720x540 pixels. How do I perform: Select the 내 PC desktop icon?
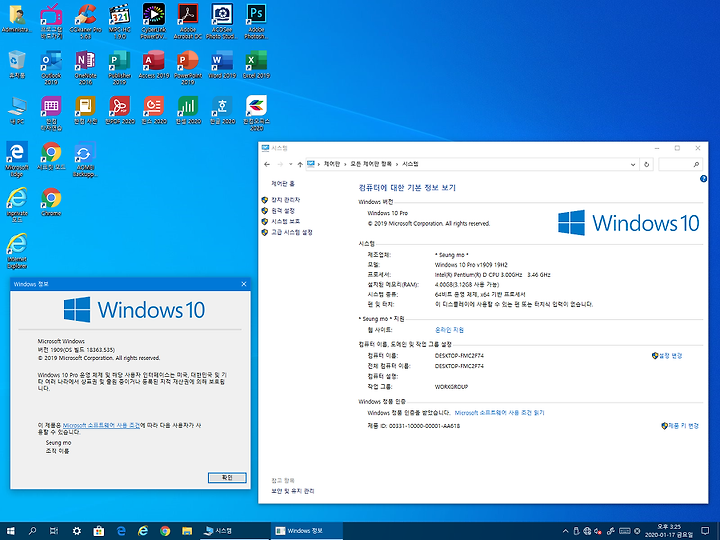click(x=17, y=110)
